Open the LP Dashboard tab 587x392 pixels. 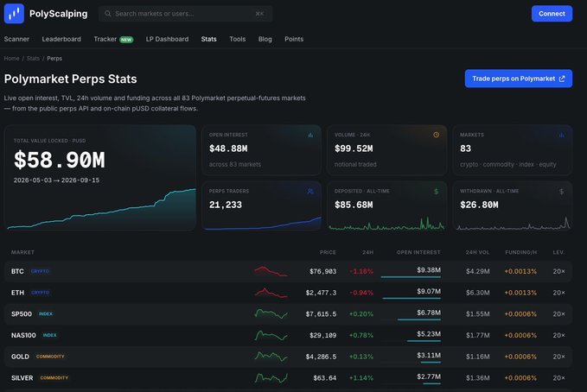tap(168, 39)
